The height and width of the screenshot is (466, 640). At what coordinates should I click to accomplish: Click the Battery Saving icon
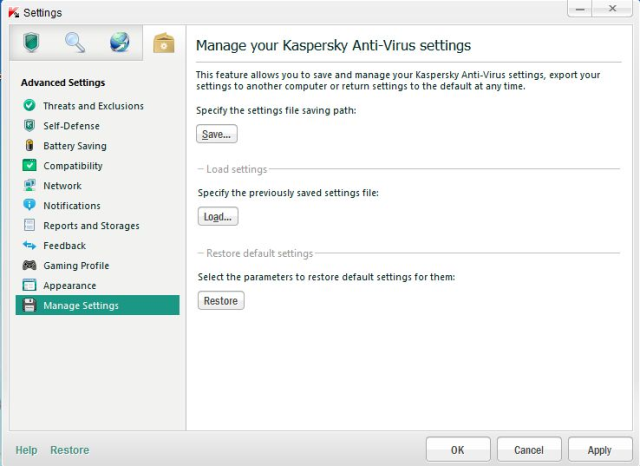pos(29,146)
